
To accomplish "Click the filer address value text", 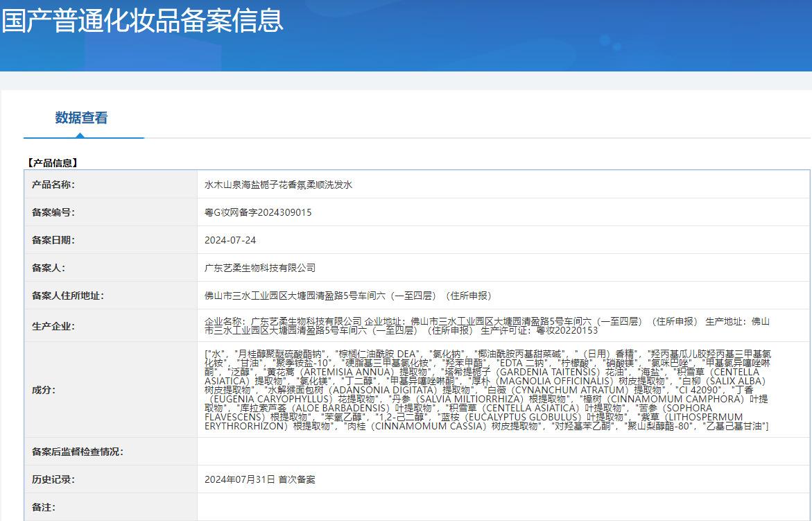I will [347, 296].
